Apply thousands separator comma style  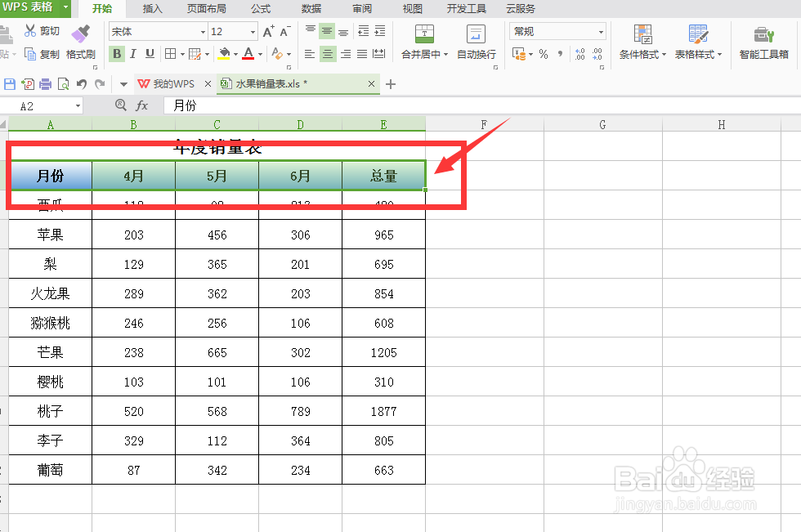pos(561,54)
